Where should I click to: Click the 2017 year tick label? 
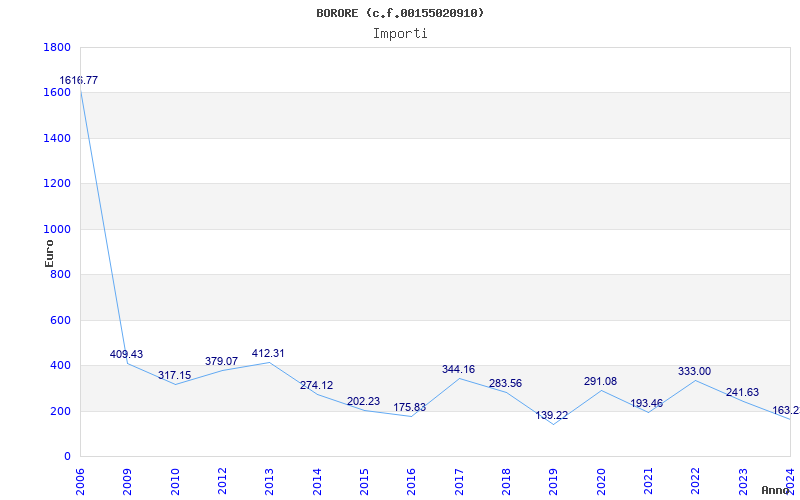(x=459, y=482)
